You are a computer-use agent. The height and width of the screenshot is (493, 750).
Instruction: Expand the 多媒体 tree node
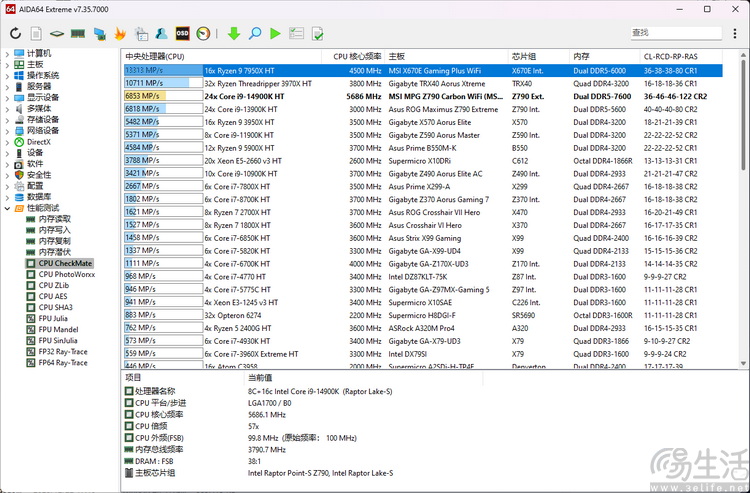(x=7, y=109)
